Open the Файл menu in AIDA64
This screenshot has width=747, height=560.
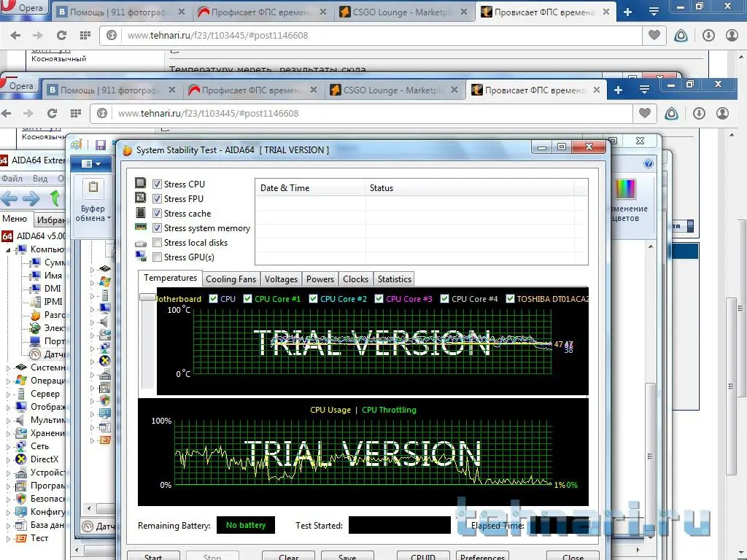[x=12, y=179]
